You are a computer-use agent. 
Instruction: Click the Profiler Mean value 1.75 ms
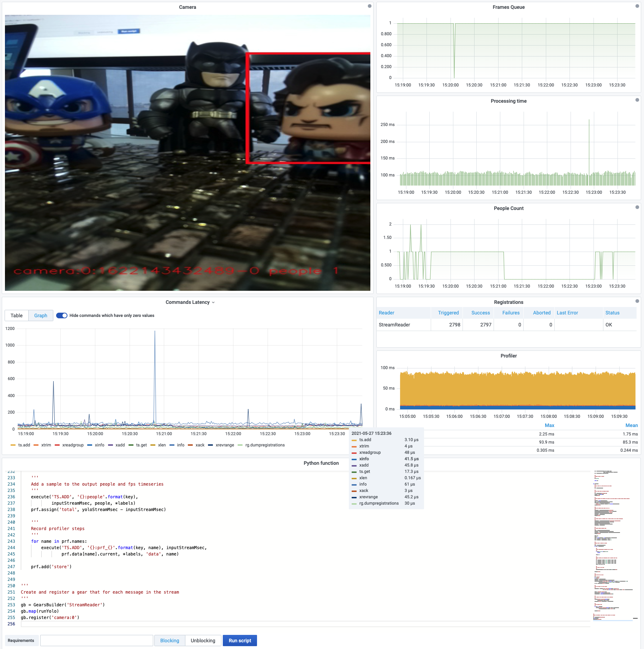630,434
